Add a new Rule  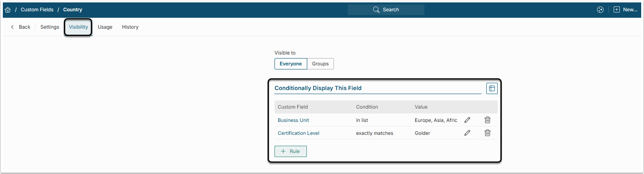tap(290, 151)
